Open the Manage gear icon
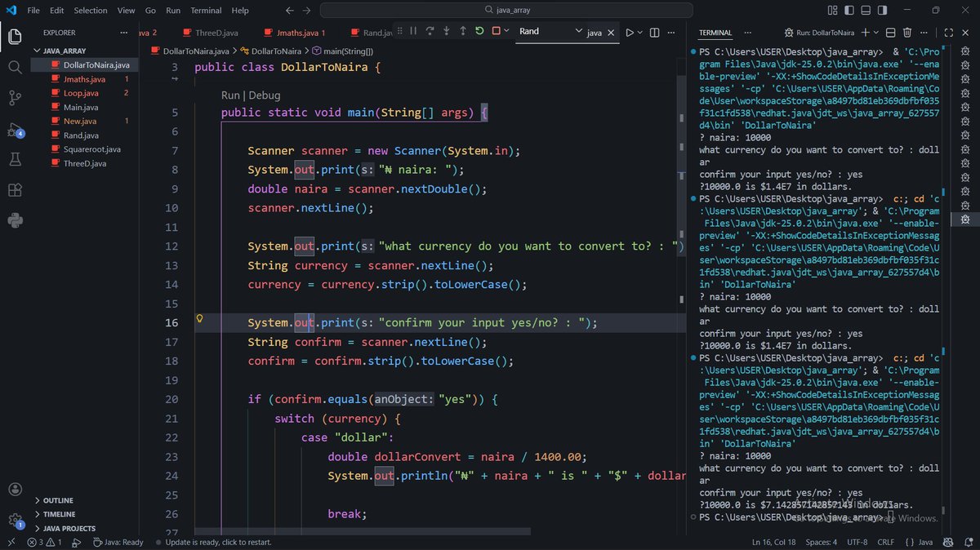Viewport: 980px width, 550px height. (x=15, y=520)
